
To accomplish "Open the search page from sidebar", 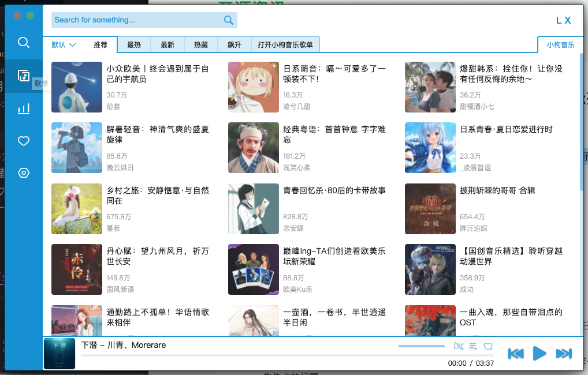I will tap(24, 42).
